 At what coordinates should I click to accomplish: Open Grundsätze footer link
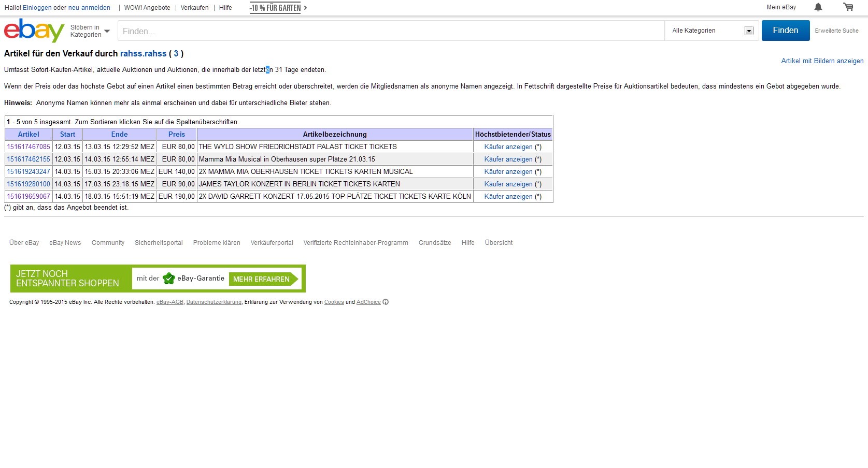[x=435, y=243]
